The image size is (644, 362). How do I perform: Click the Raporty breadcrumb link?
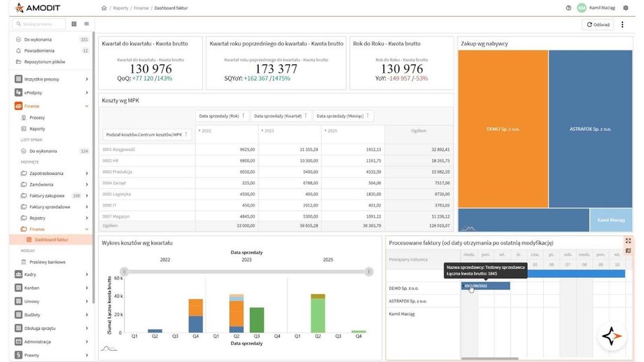tap(120, 8)
